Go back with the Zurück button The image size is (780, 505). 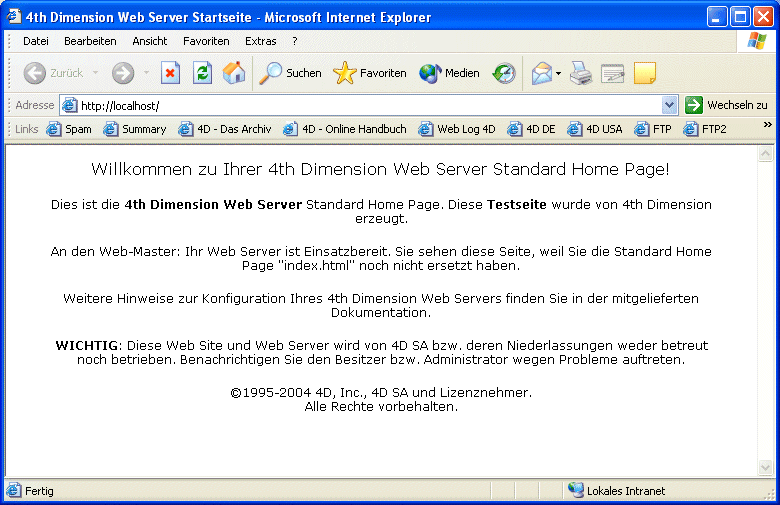point(53,73)
